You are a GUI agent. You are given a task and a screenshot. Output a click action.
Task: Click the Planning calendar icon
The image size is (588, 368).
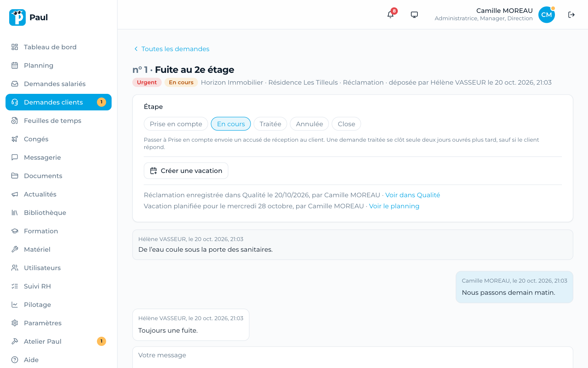coord(15,66)
